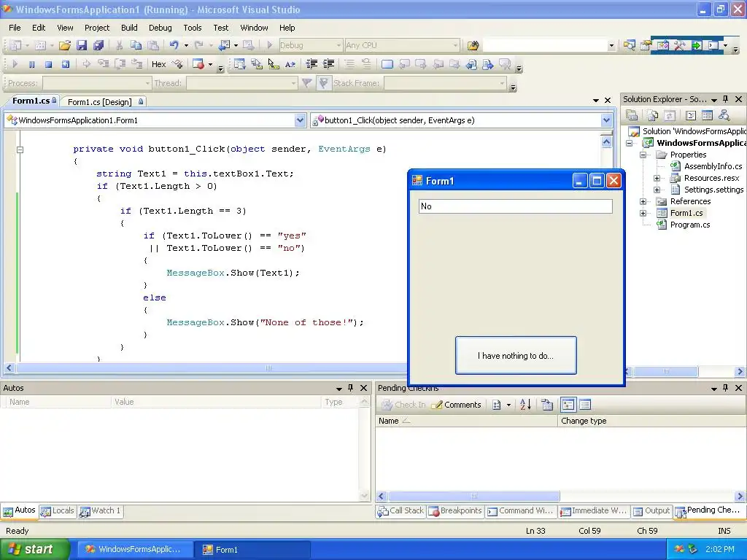Click the 'I have nothing to do...' button
The image size is (747, 560).
[x=516, y=356]
